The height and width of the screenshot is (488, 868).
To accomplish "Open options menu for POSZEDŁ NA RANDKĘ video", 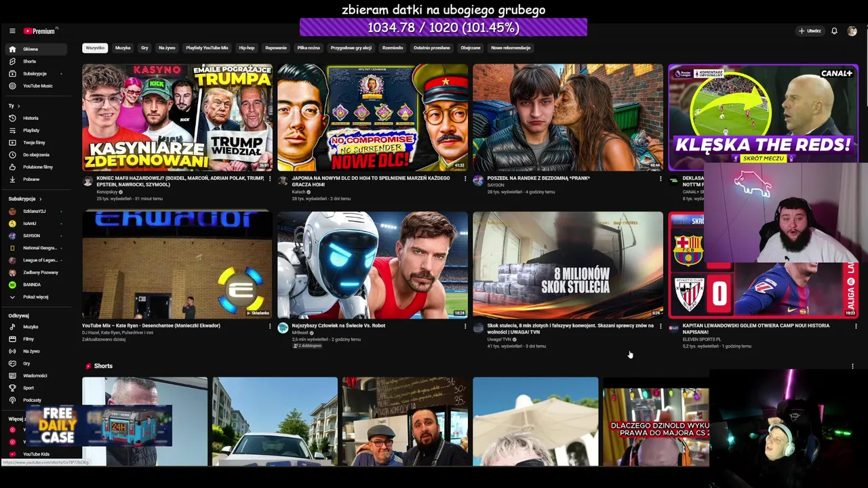I will pos(660,179).
